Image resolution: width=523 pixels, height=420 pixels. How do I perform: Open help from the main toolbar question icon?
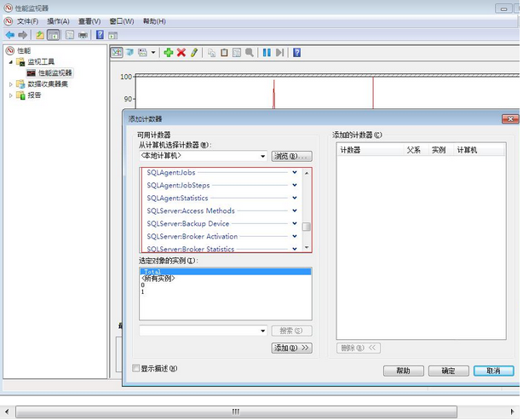100,35
